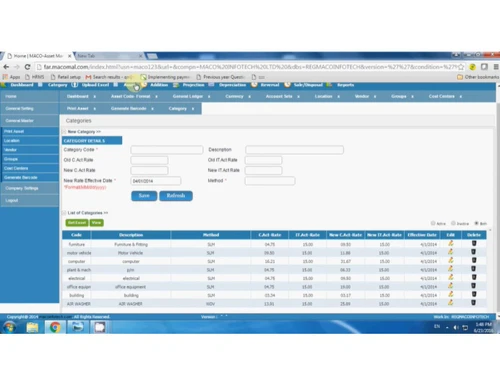The height and width of the screenshot is (375, 500).
Task: Switch to the Asset Code Format tab
Action: 130,96
